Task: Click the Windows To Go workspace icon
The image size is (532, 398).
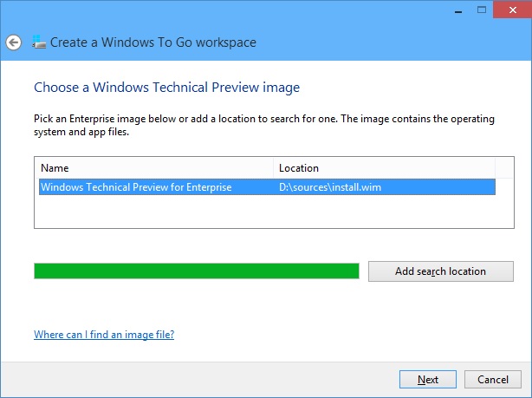Action: click(39, 42)
